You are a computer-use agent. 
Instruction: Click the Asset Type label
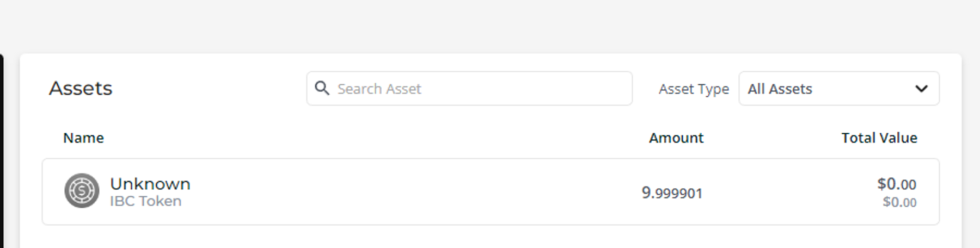[x=694, y=89]
